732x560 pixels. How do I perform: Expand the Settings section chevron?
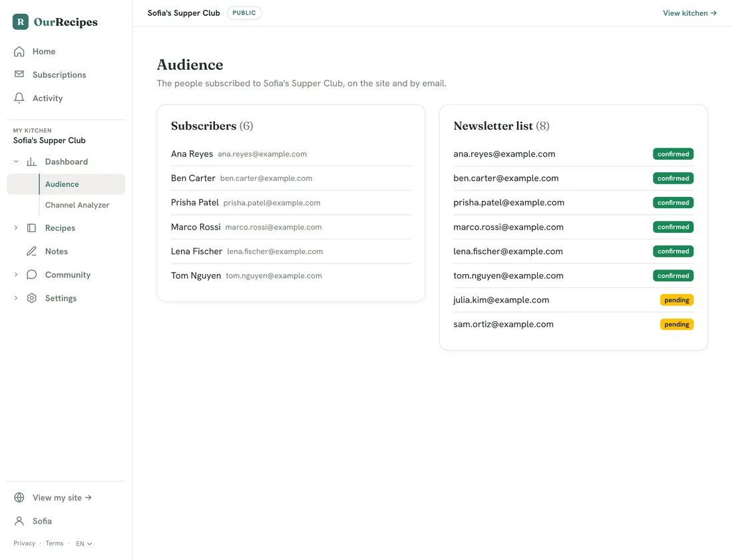pos(16,298)
